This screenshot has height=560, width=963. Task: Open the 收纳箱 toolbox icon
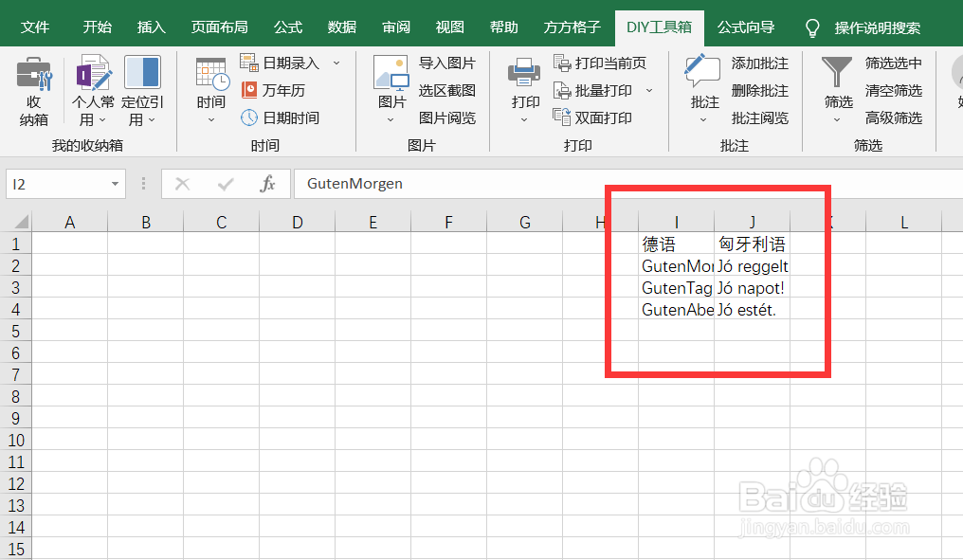34,74
